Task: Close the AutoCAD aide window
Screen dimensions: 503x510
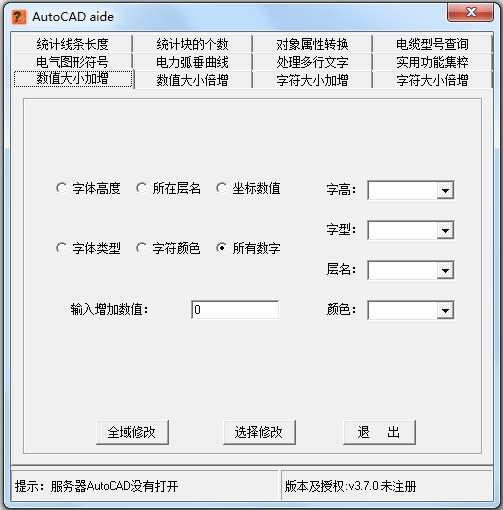Action: pyautogui.click(x=470, y=13)
